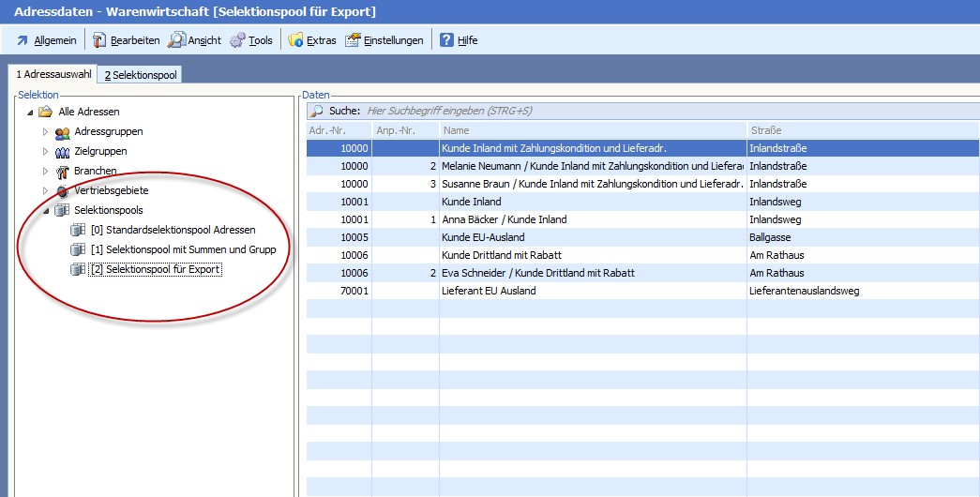Viewport: 980px width, 497px height.
Task: Click the Ansicht magnifier icon
Action: (176, 40)
